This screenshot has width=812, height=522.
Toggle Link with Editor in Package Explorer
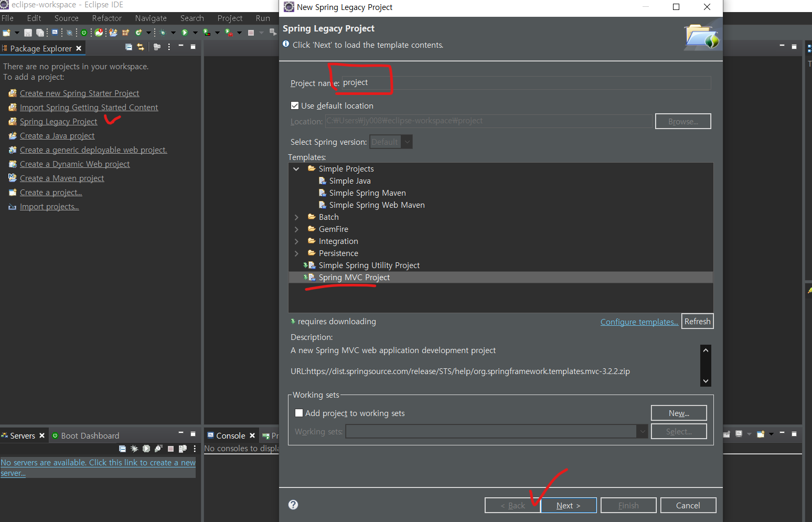tap(141, 47)
